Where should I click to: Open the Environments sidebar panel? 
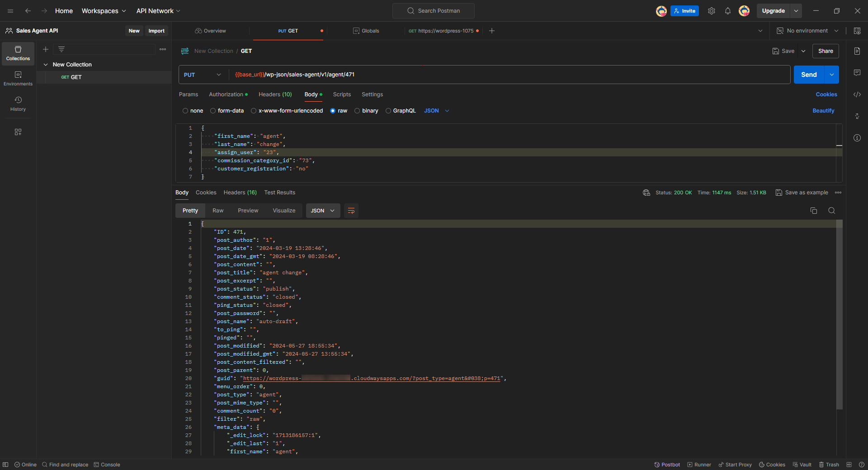(18, 79)
